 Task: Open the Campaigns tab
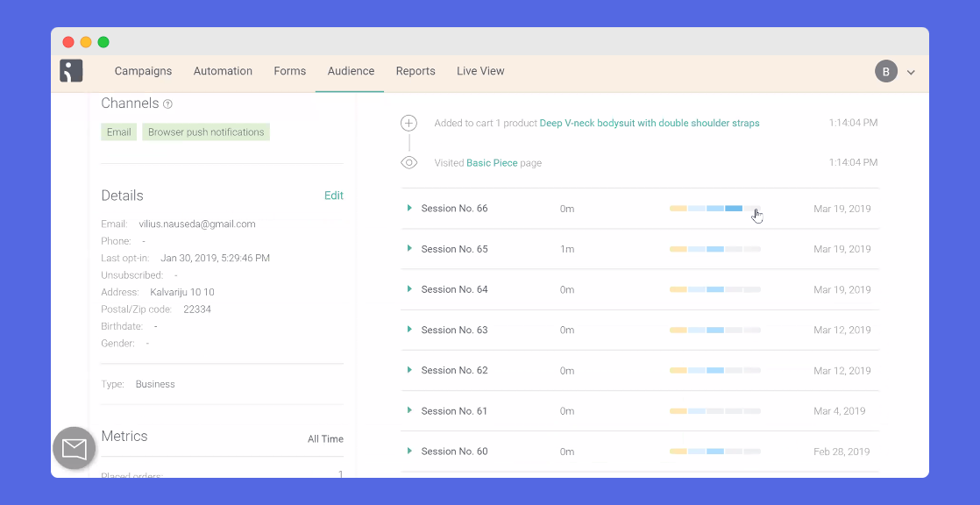[x=143, y=71]
